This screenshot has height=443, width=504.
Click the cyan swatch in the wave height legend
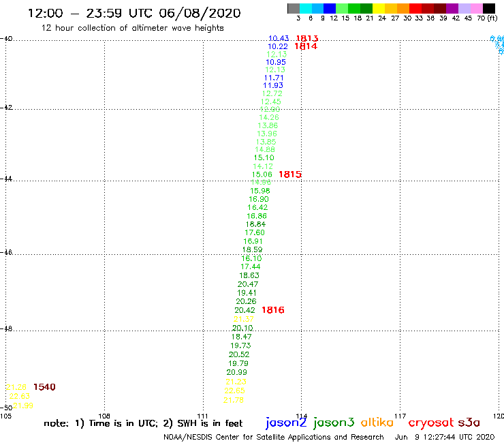point(306,8)
